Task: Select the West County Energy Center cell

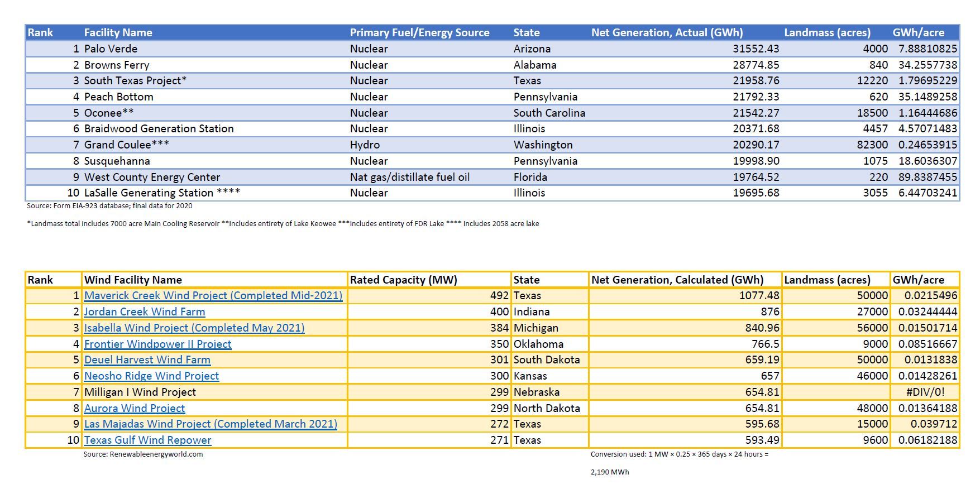Action: (x=152, y=178)
